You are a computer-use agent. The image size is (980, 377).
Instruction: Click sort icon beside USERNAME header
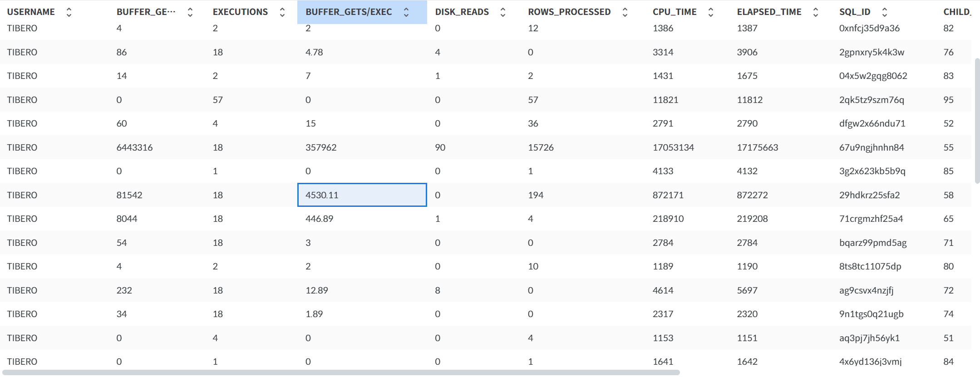click(69, 12)
